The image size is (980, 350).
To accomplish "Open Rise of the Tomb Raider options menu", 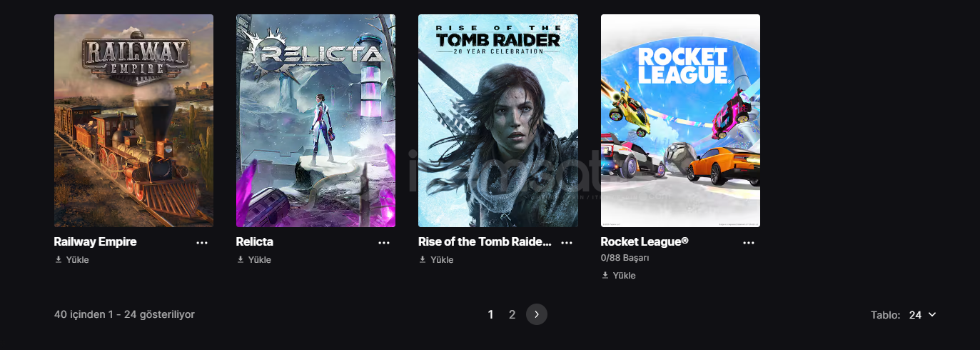I will [x=567, y=243].
